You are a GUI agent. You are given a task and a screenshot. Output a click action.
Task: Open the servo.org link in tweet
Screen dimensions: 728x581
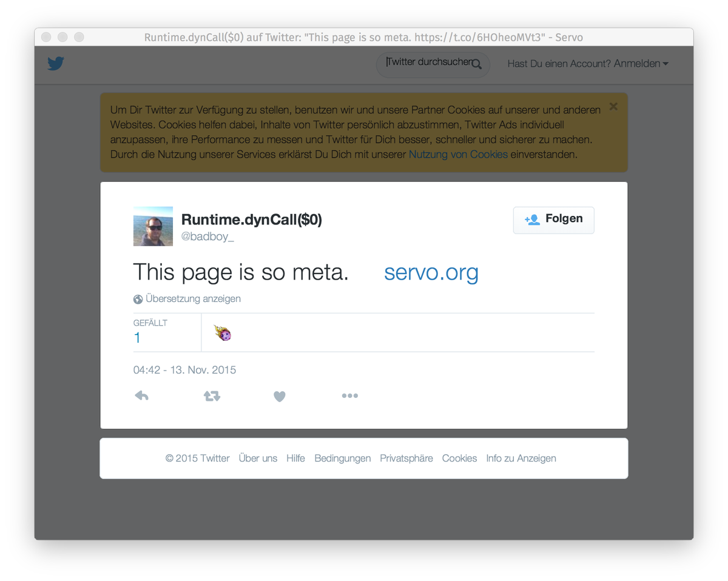coord(431,272)
